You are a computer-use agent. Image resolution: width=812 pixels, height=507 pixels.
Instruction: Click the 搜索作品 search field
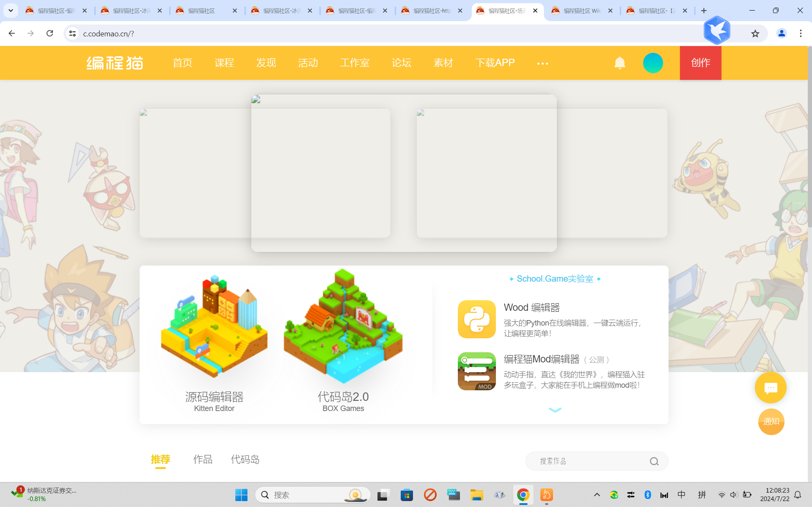click(597, 461)
